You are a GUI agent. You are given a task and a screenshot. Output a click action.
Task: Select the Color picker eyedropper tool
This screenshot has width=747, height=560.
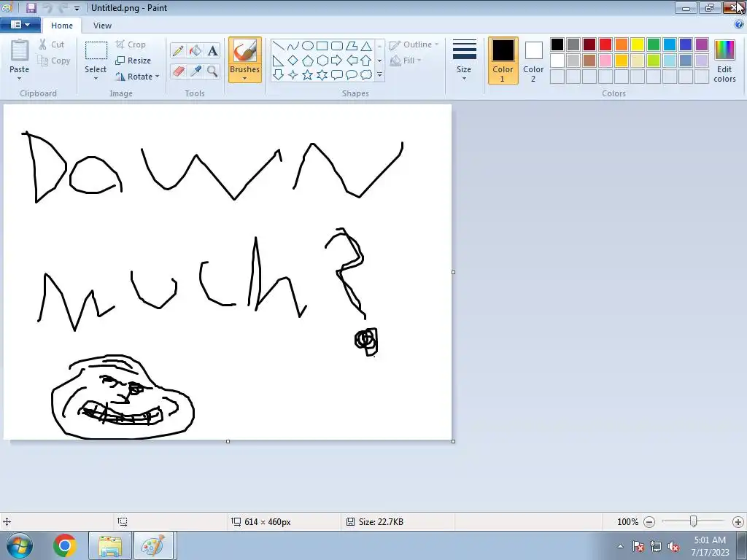pos(196,71)
